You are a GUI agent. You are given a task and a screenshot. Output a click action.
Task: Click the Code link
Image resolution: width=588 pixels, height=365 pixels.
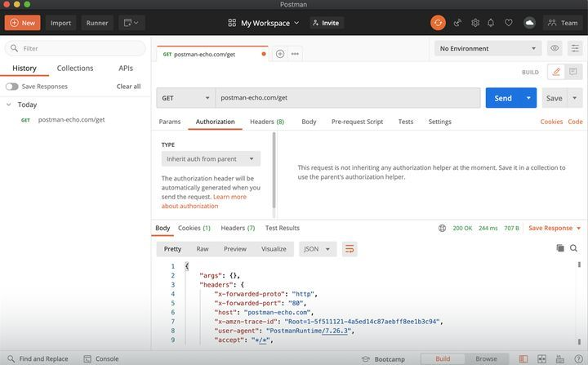[x=575, y=122]
